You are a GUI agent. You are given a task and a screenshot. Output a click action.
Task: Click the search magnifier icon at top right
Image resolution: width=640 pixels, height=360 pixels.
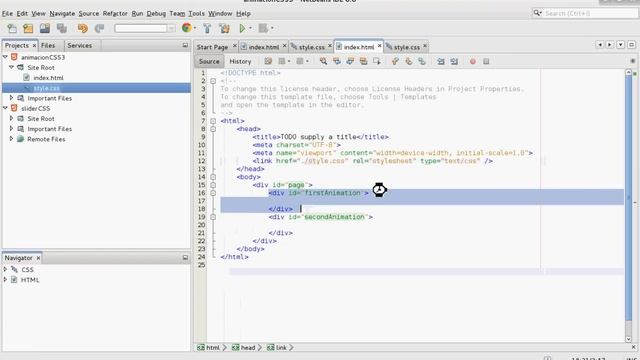coord(538,13)
